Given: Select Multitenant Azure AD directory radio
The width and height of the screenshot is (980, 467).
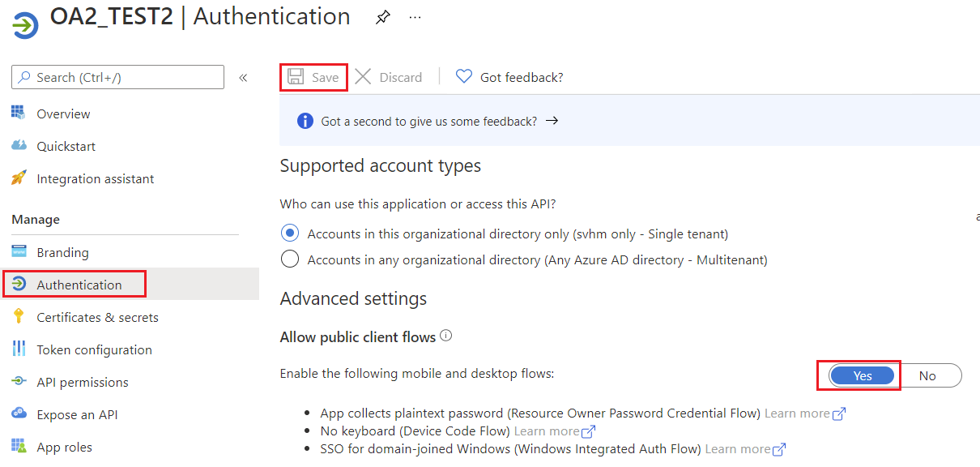Looking at the screenshot, I should point(289,259).
